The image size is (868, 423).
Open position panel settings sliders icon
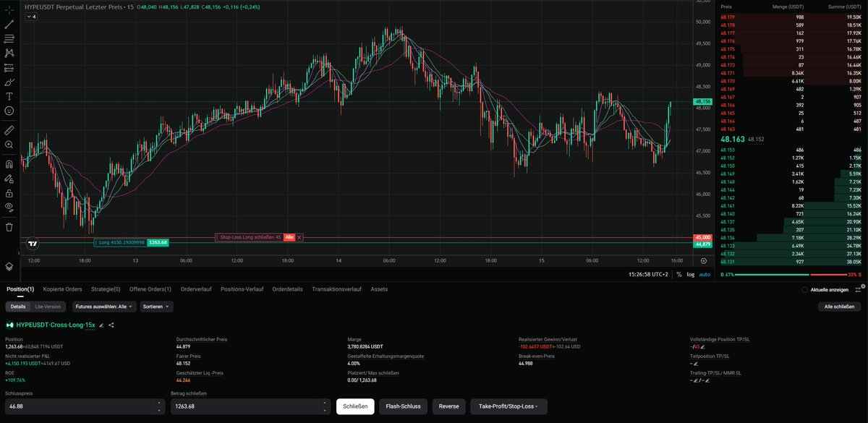tap(858, 289)
